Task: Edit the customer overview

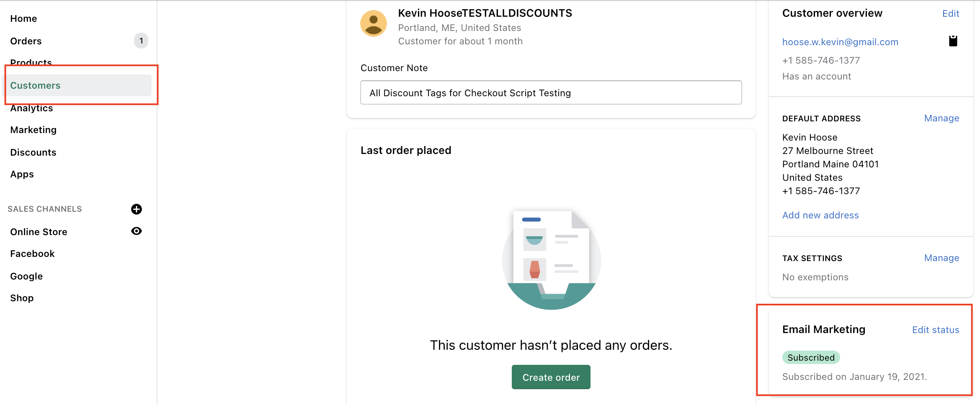Action: click(951, 13)
